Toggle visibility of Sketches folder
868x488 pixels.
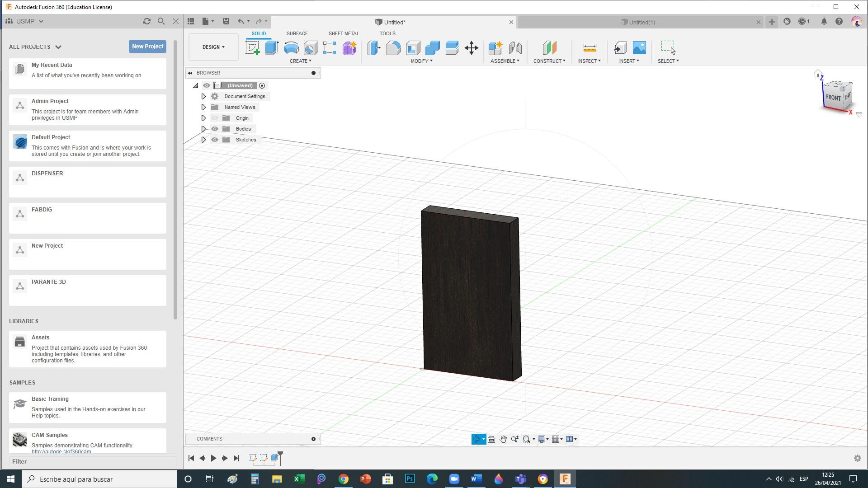[215, 140]
